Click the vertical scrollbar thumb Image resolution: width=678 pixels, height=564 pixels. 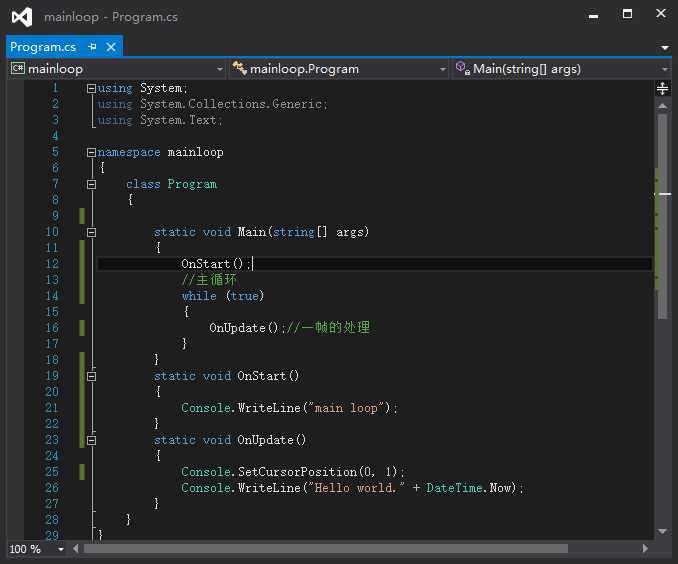[x=662, y=216]
